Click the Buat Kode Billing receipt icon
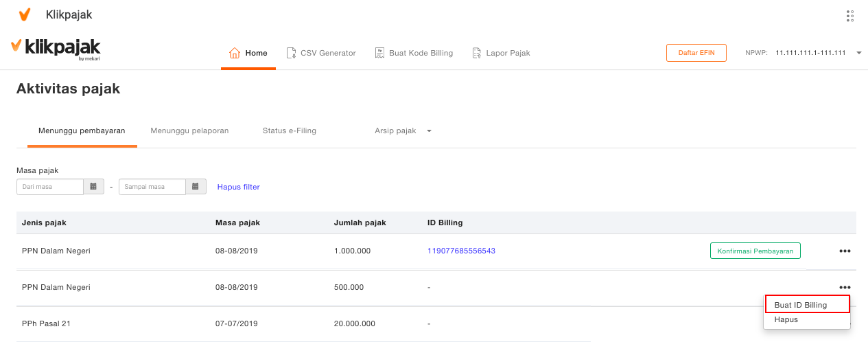Screen dimensions: 868x342 click(x=379, y=53)
